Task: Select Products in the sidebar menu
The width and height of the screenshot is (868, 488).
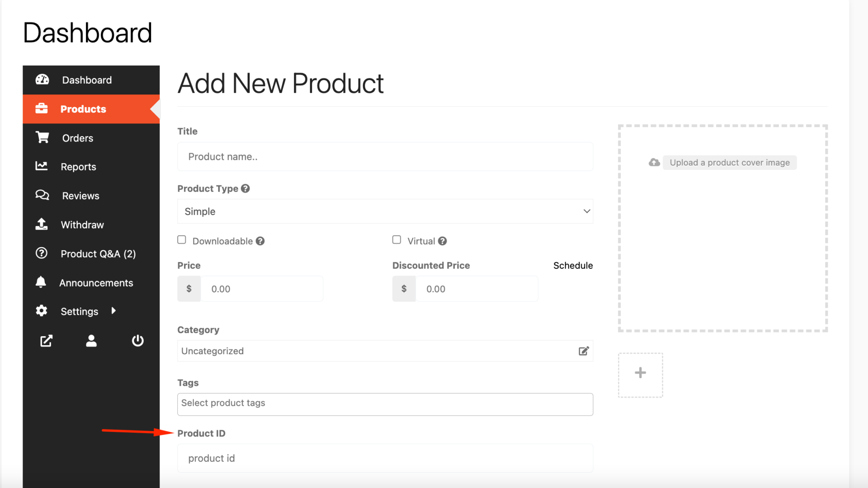Action: tap(83, 108)
